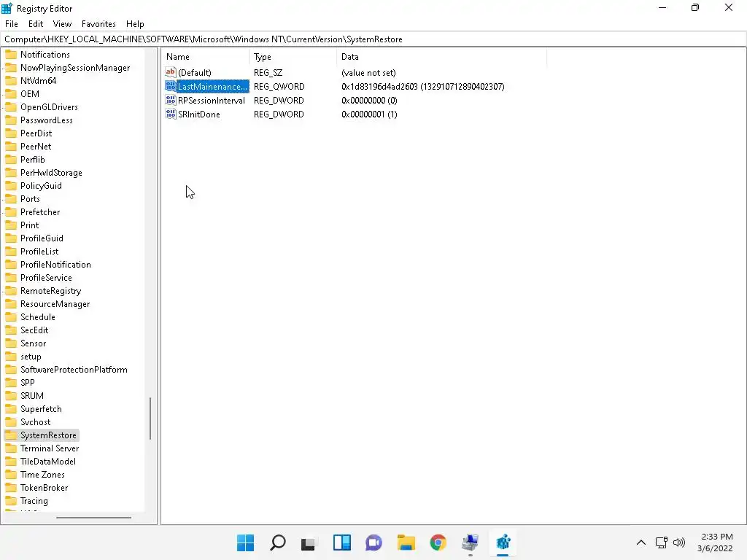Select the Time Zones key

coord(42,474)
